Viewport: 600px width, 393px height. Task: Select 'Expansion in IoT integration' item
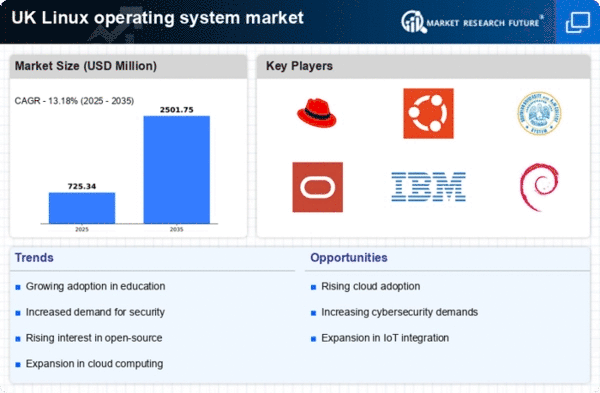click(x=385, y=338)
